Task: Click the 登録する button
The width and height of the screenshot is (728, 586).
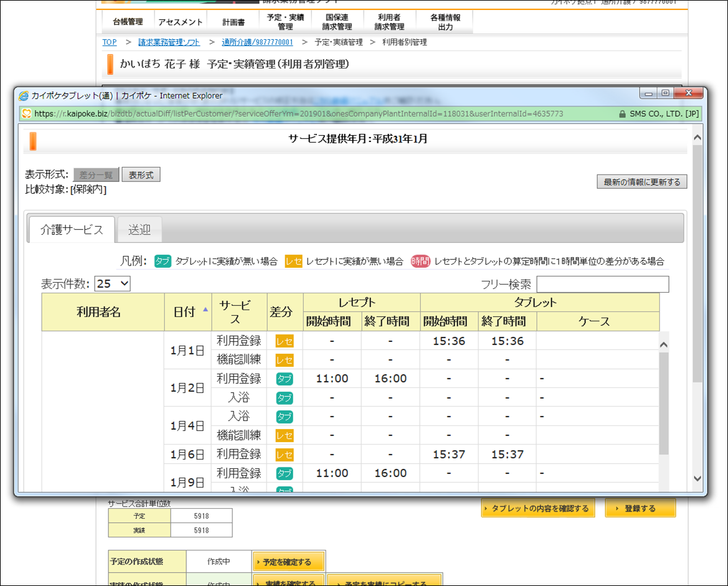Action: click(x=640, y=508)
